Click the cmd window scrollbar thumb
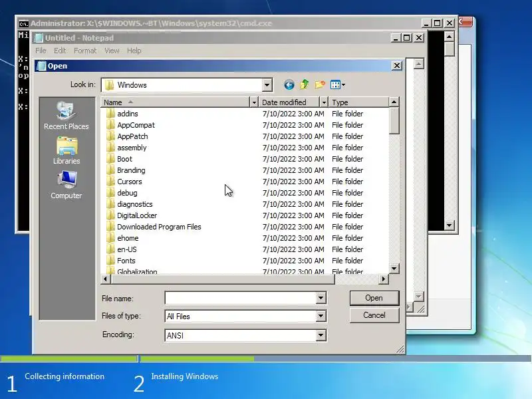Screen dimensions: 532x399 [450, 49]
